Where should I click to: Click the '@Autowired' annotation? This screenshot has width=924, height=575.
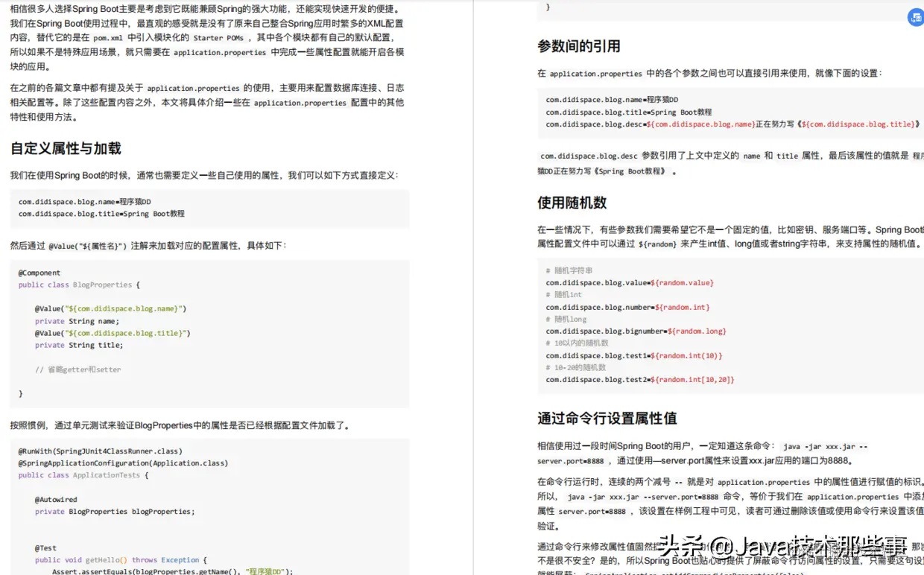pyautogui.click(x=56, y=499)
